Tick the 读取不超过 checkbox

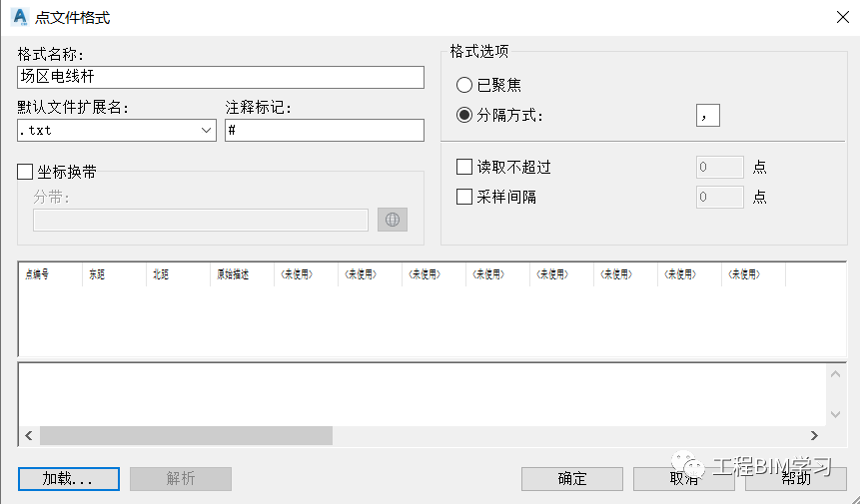pyautogui.click(x=464, y=167)
